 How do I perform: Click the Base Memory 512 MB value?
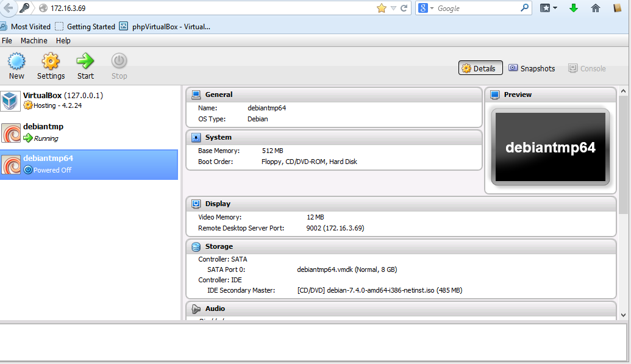273,151
